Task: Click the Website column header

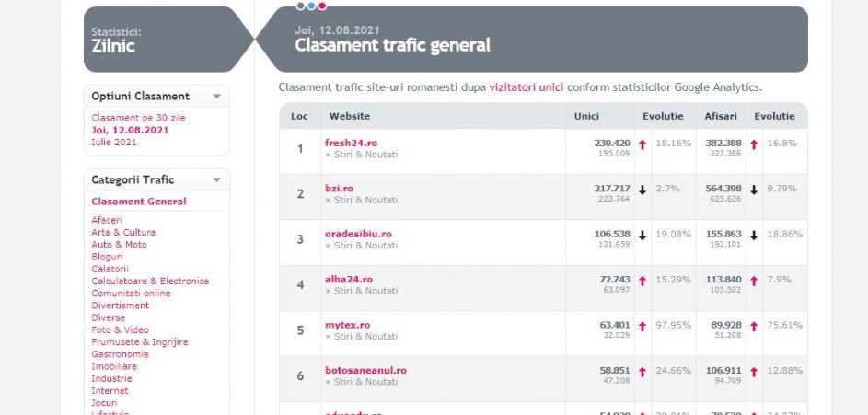Action: click(x=349, y=116)
